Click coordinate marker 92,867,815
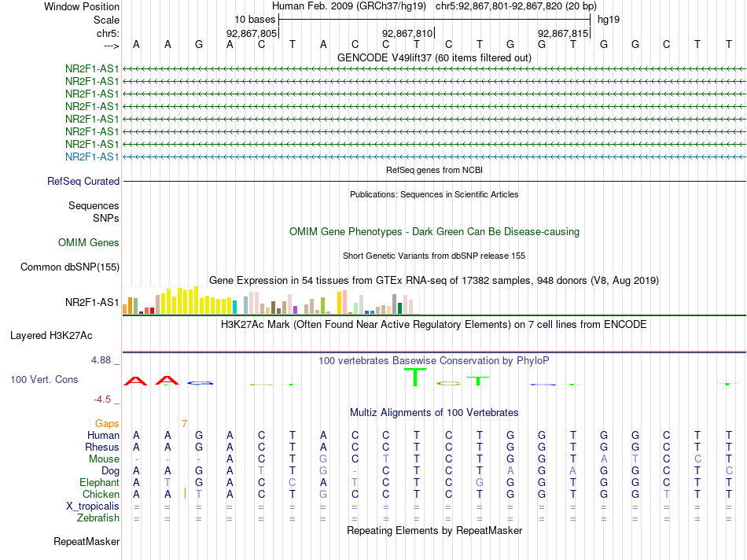This screenshot has width=747, height=560. pos(563,33)
